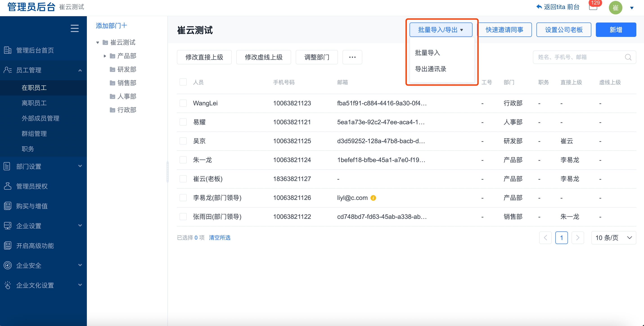644x326 pixels.
Task: Select 在职员工 in the sidebar
Action: (43, 88)
